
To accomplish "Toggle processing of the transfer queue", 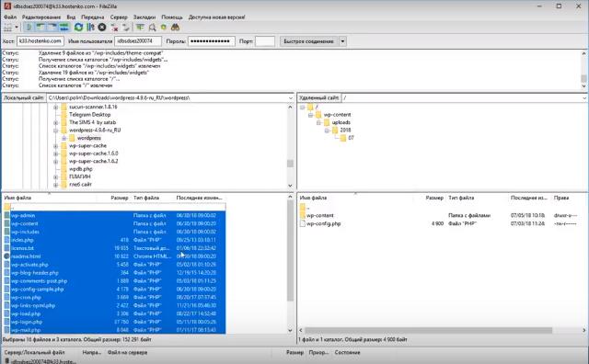I will (90, 28).
